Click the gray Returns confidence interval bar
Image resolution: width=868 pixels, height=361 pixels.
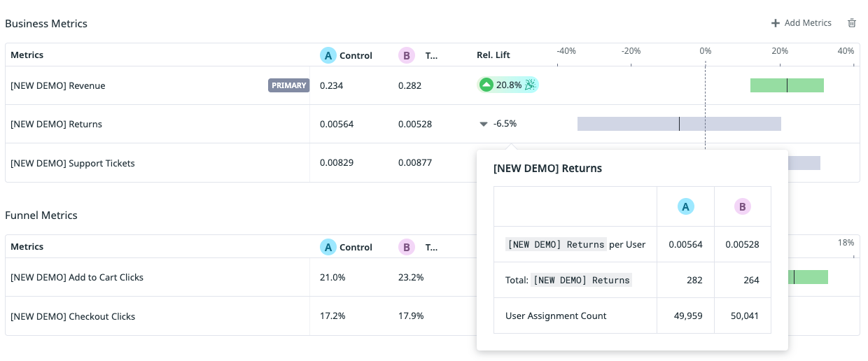pyautogui.click(x=679, y=124)
